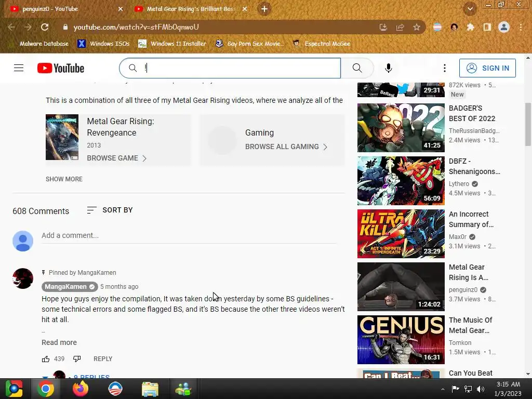Viewport: 532px width, 399px height.
Task: Open the Extensions puzzle icon
Action: (x=470, y=27)
